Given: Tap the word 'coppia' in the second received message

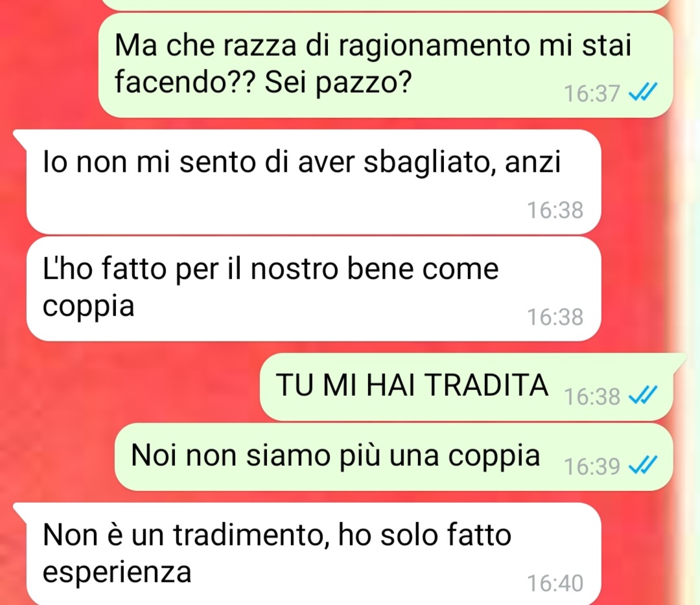Looking at the screenshot, I should (88, 308).
